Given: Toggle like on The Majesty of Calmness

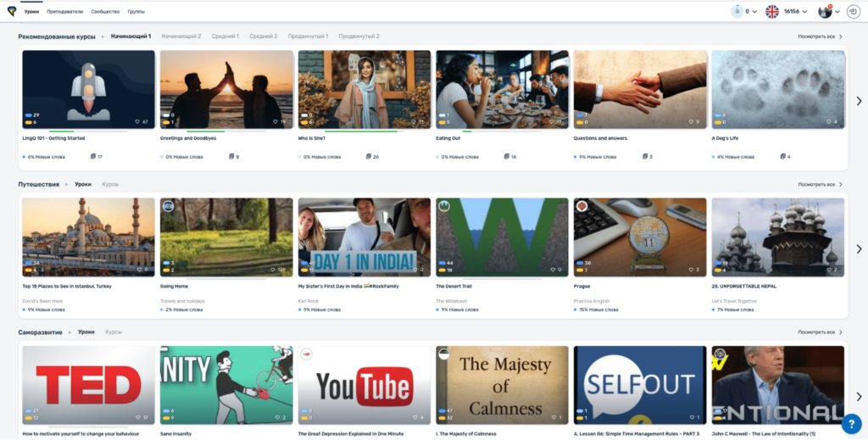Looking at the screenshot, I should coord(550,417).
